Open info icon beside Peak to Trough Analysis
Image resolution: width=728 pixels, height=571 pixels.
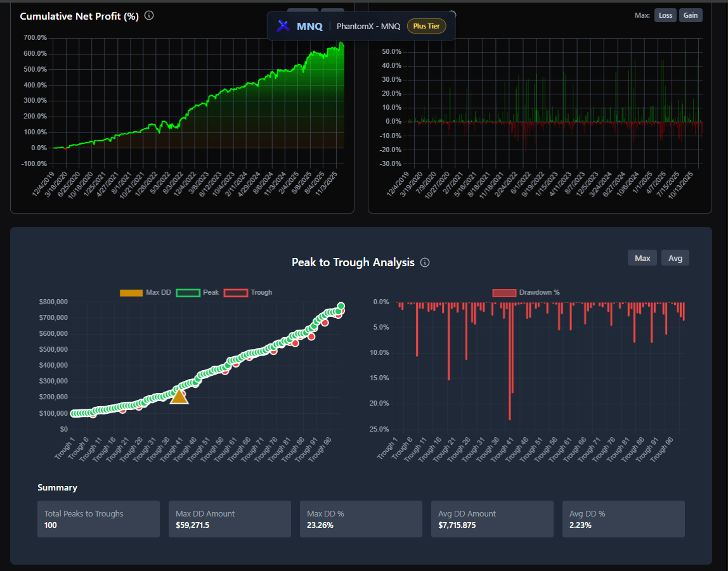click(424, 262)
